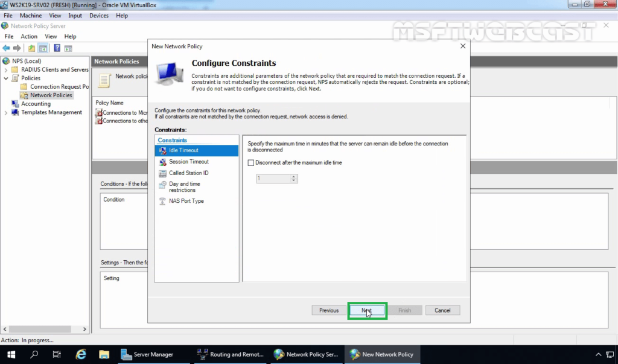Decrease idle time with down spinner arrow

coord(294,181)
